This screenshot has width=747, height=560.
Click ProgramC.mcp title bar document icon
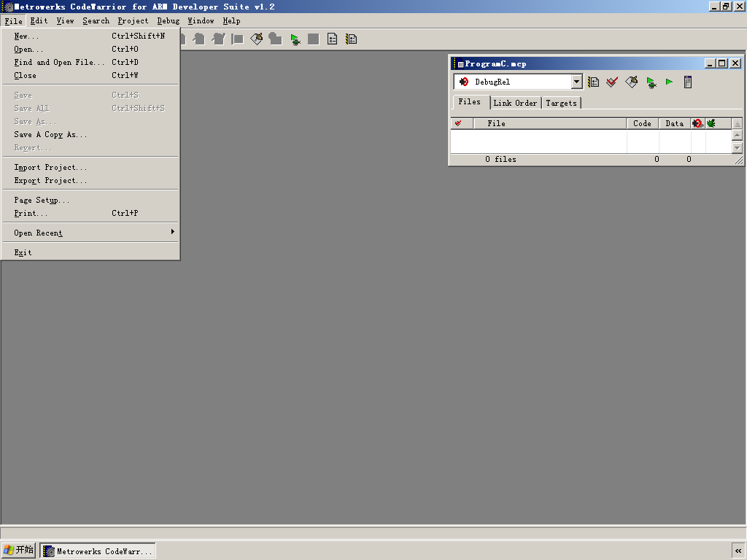pos(458,64)
